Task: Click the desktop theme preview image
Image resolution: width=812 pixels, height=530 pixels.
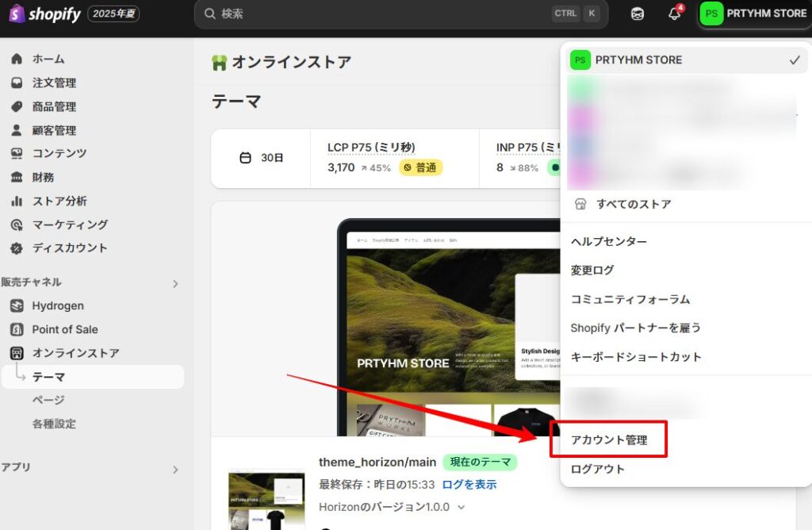Action: click(x=449, y=328)
